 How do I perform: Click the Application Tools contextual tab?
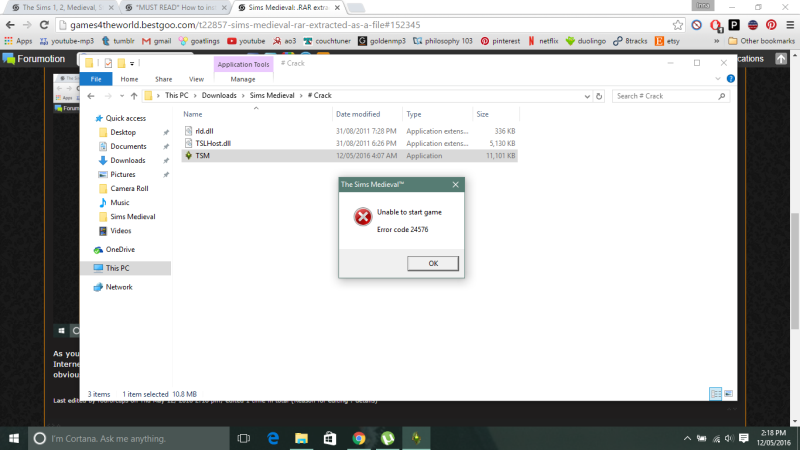tap(243, 64)
